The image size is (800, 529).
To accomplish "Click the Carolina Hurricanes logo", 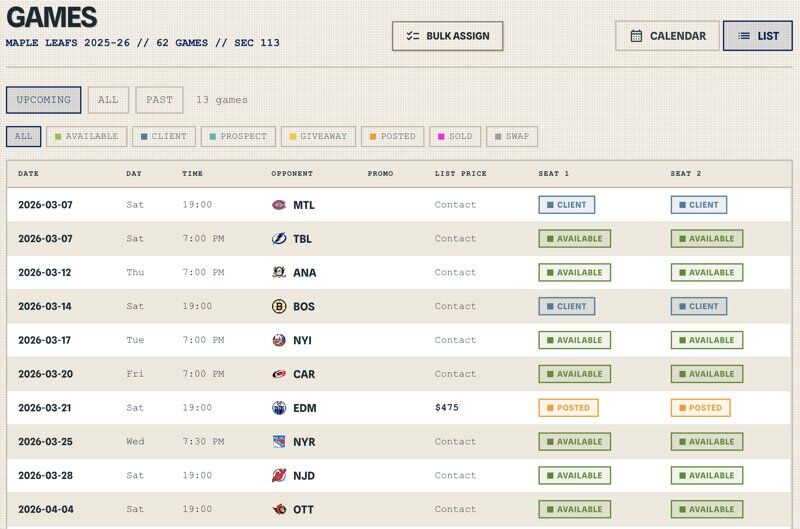I will coord(279,374).
